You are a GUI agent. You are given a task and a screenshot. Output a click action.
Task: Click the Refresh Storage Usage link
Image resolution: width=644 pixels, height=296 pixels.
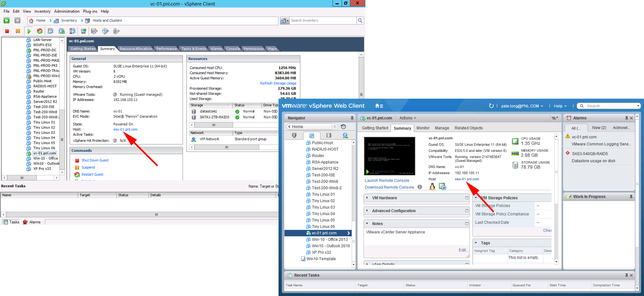point(278,83)
